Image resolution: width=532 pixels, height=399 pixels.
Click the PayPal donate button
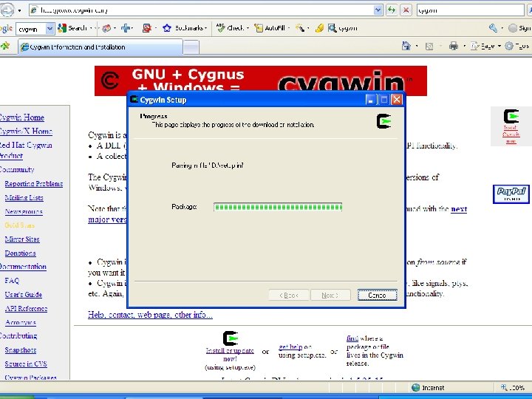point(511,194)
